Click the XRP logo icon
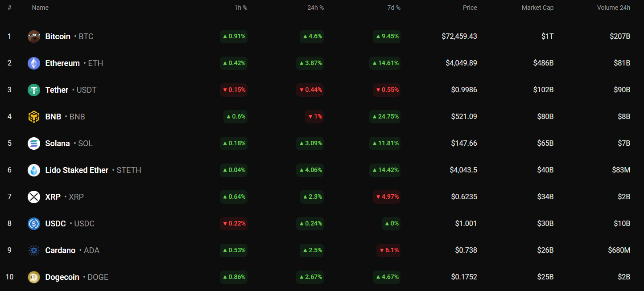 tap(34, 197)
